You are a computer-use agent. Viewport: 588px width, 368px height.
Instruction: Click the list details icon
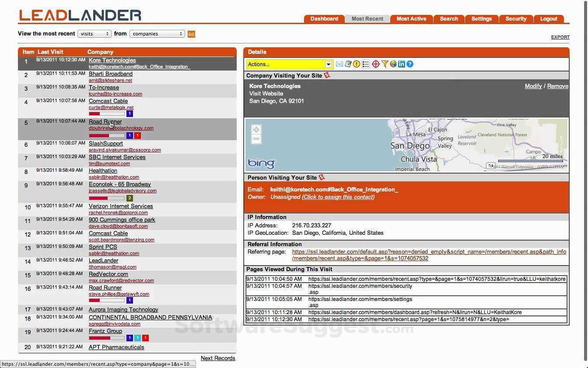point(367,64)
